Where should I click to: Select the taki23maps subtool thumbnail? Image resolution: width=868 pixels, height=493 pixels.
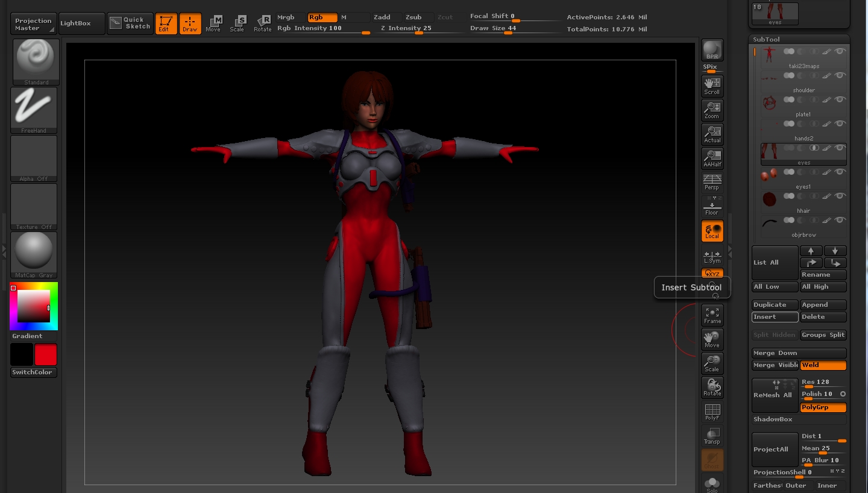[769, 55]
